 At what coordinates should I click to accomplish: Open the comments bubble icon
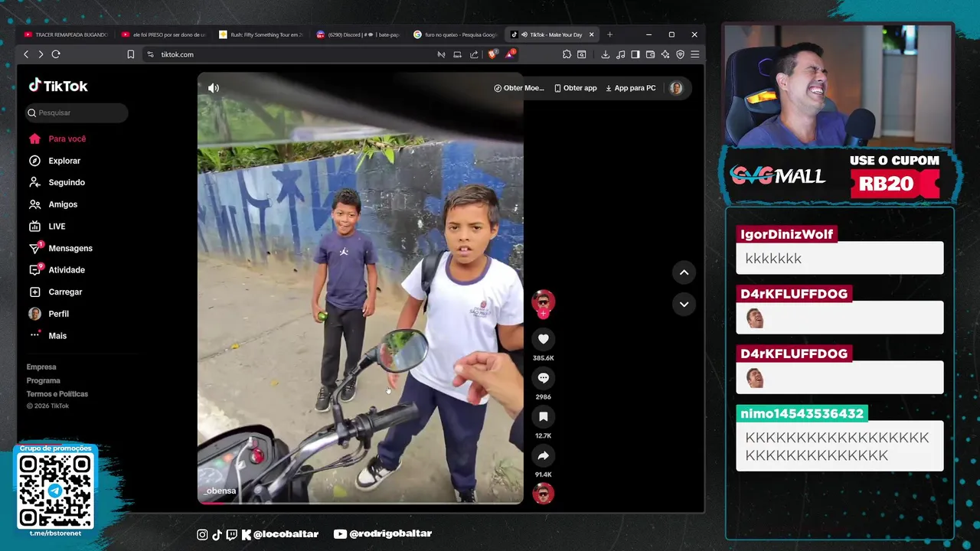pyautogui.click(x=543, y=378)
